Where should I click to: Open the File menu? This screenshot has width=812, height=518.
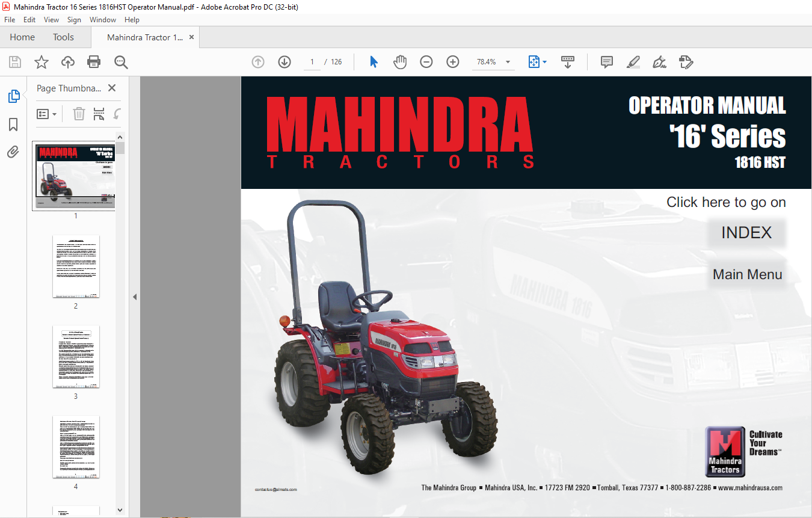tap(10, 20)
